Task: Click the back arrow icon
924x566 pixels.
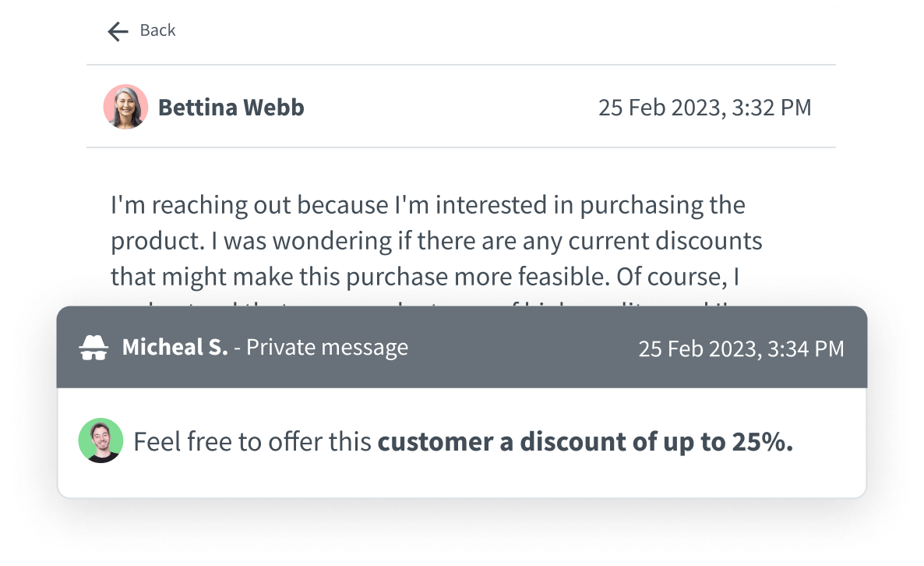Action: [116, 30]
